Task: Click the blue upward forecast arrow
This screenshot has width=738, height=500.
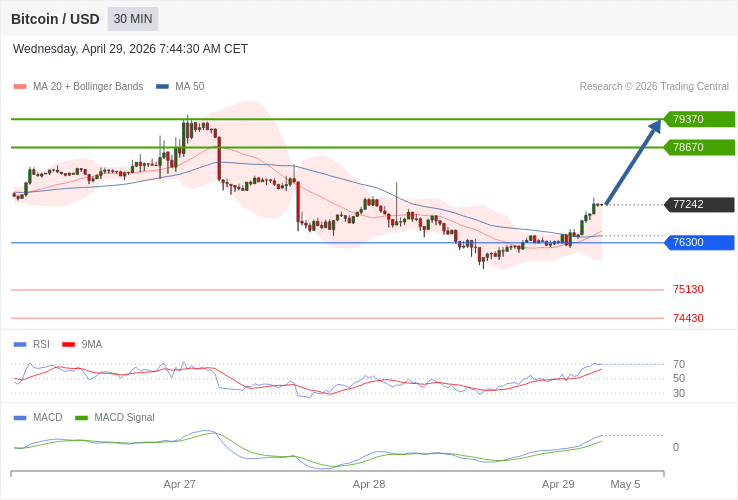Action: click(633, 162)
